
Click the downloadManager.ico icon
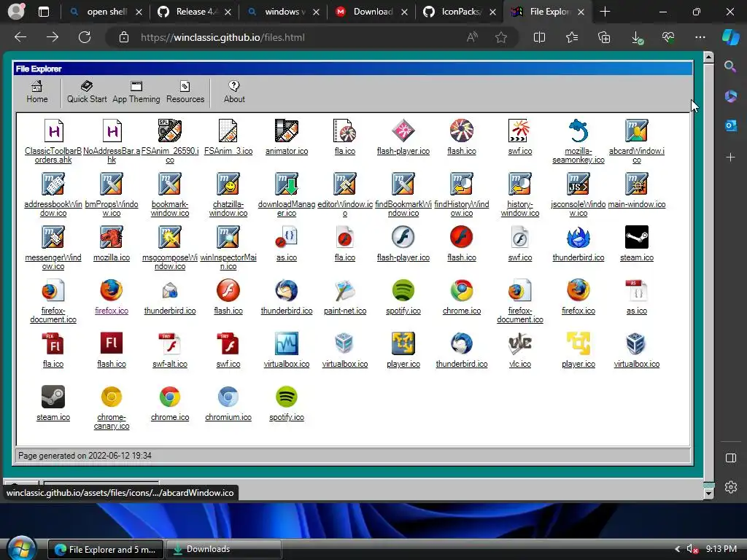click(287, 184)
